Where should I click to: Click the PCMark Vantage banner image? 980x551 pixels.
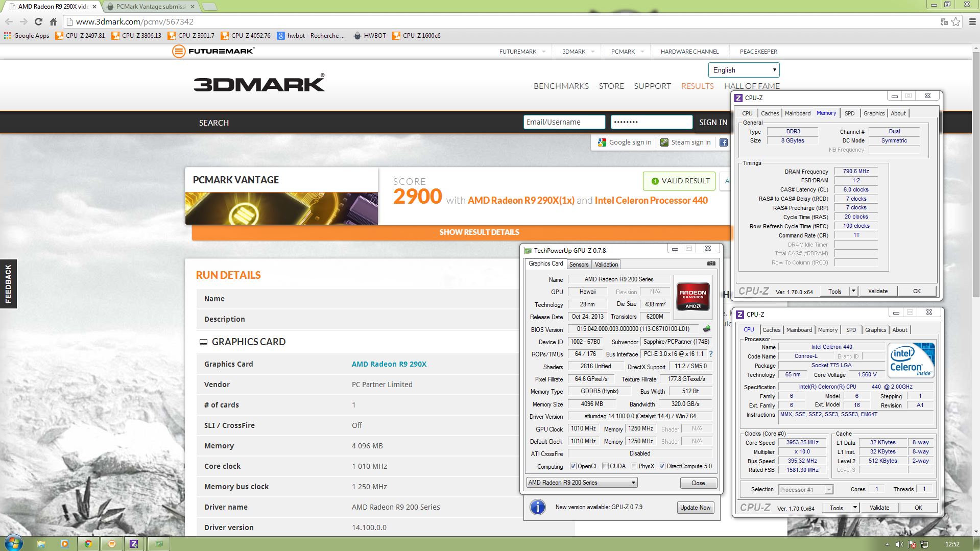click(x=281, y=208)
